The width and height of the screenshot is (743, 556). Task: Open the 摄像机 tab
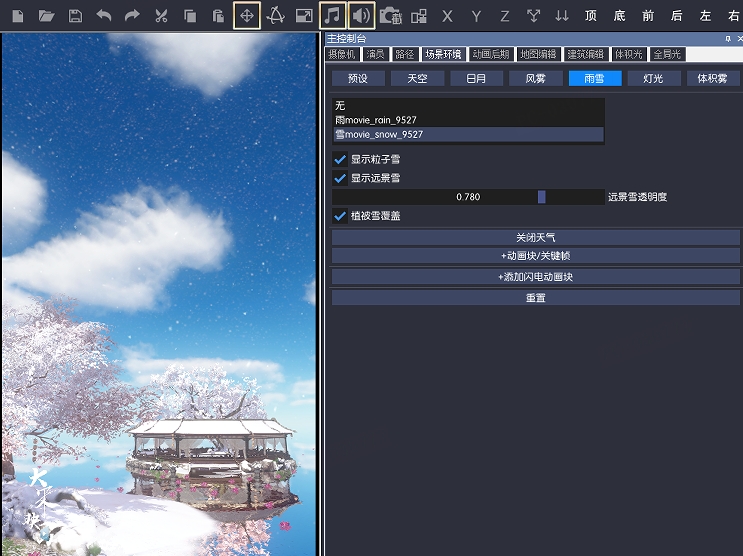[x=342, y=54]
